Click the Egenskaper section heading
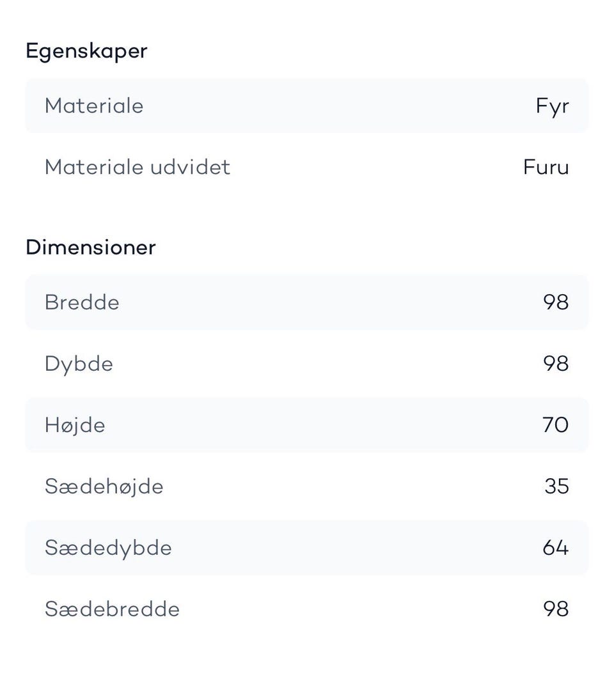This screenshot has width=614, height=700. click(x=86, y=51)
